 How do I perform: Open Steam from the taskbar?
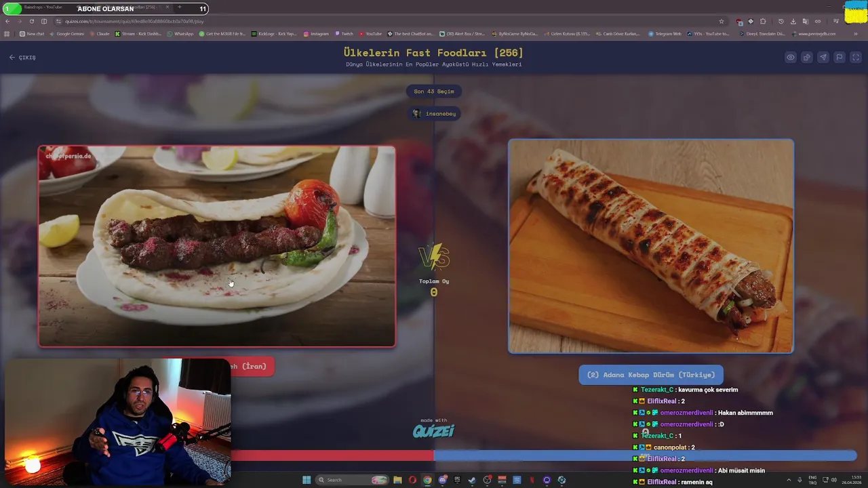pos(472,480)
